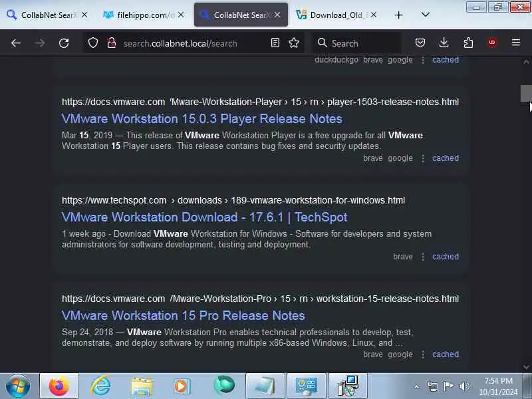Click the duckduckgo engine label
Viewport: 532px width, 399px height.
tap(336, 60)
